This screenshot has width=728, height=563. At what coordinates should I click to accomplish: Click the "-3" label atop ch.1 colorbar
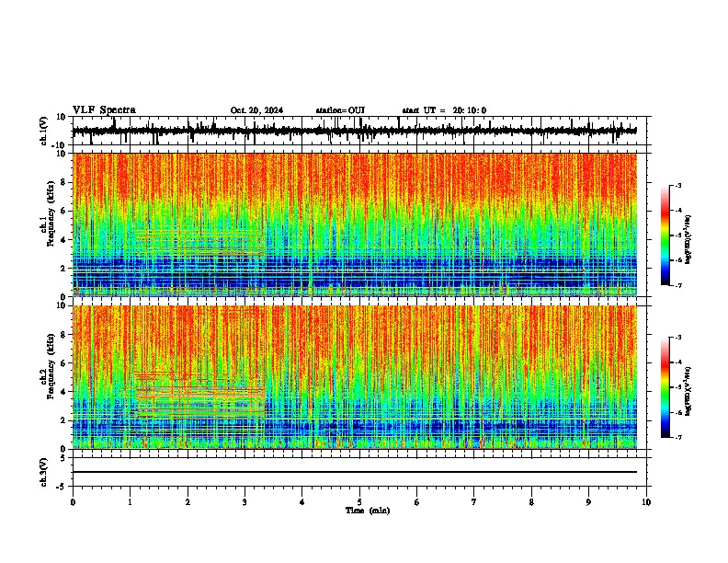tap(677, 185)
